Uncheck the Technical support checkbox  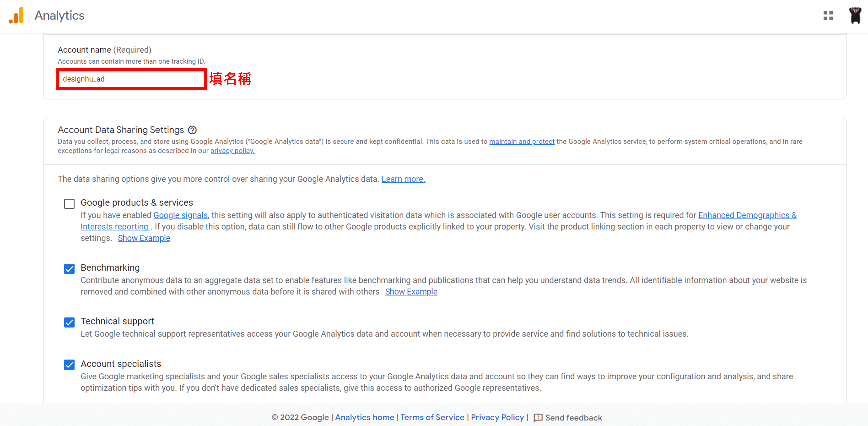tap(69, 323)
